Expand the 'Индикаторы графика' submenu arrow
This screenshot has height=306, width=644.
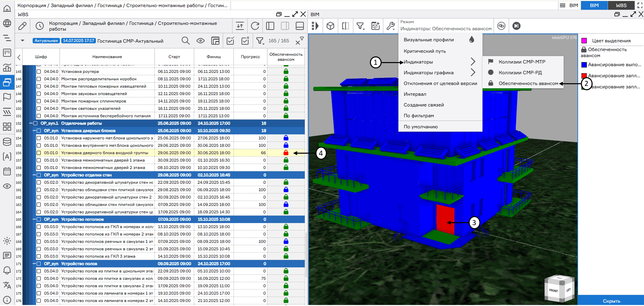473,72
